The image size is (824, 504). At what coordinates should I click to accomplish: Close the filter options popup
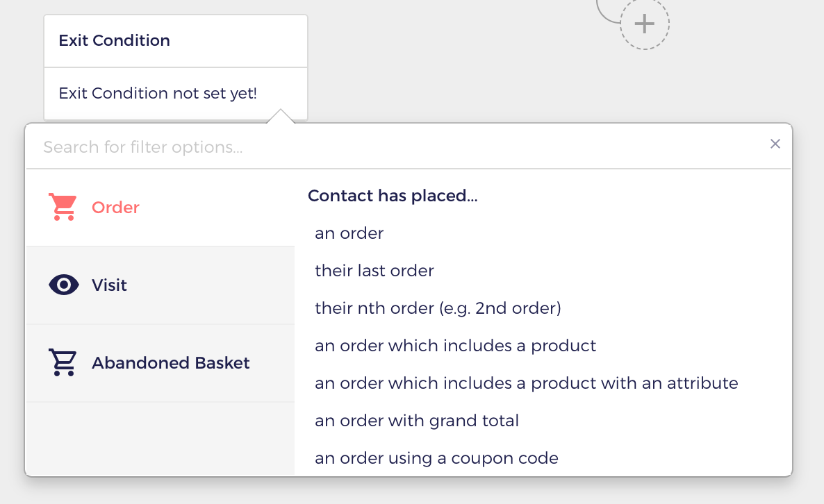[x=775, y=144]
